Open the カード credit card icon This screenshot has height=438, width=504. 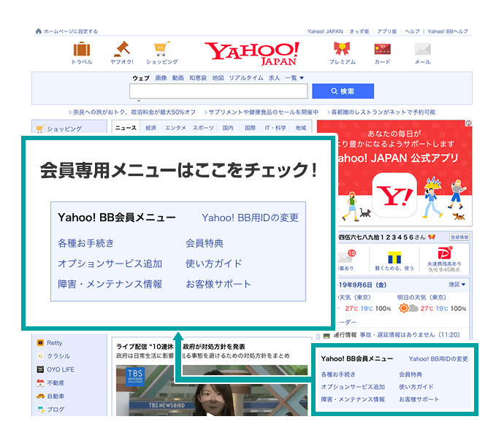(382, 50)
